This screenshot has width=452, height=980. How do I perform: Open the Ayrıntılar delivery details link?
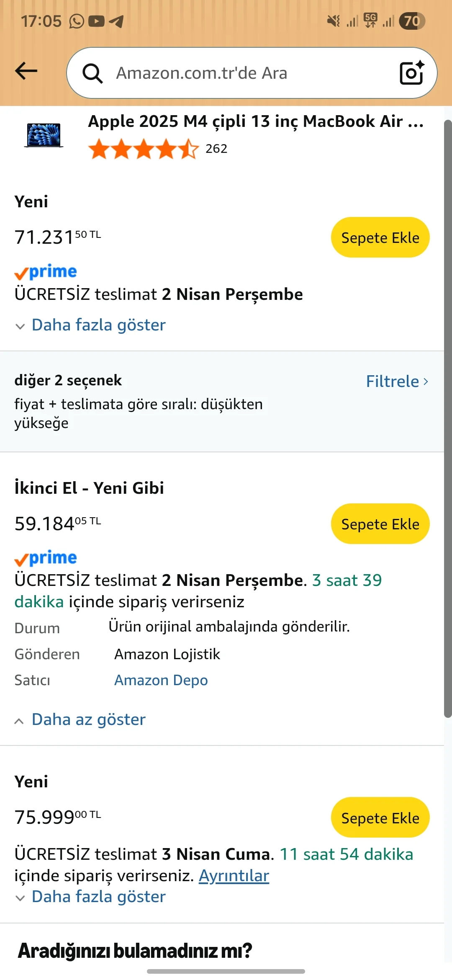[x=234, y=876]
